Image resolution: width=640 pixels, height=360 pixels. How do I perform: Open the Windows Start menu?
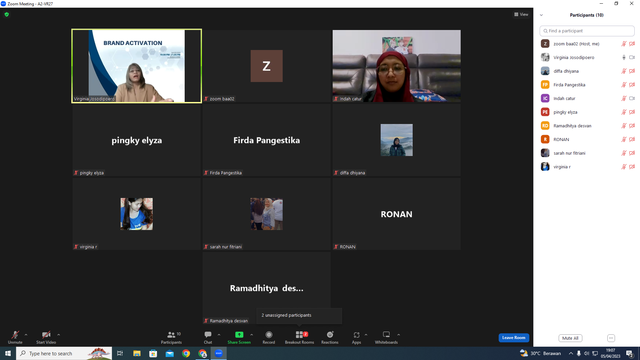point(8,353)
